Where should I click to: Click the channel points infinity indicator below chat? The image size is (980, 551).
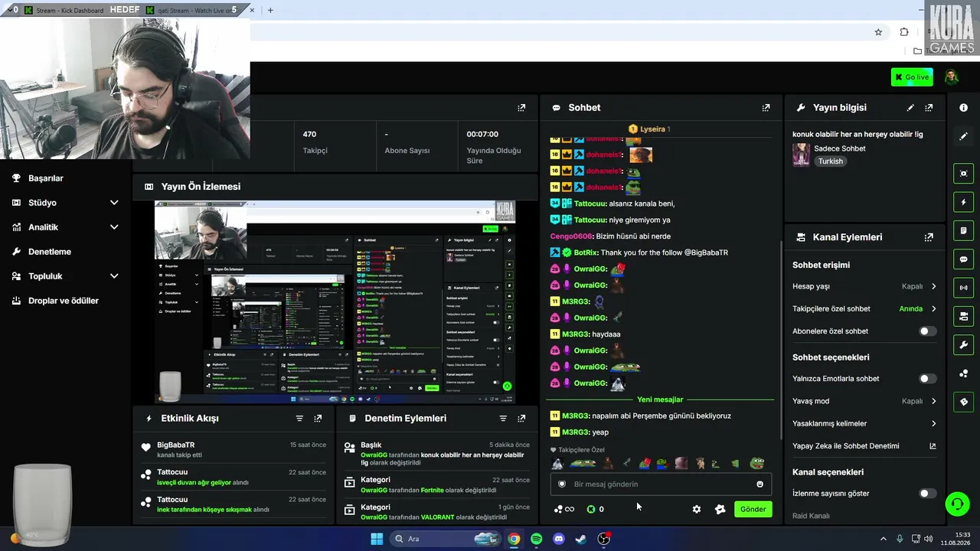point(564,509)
